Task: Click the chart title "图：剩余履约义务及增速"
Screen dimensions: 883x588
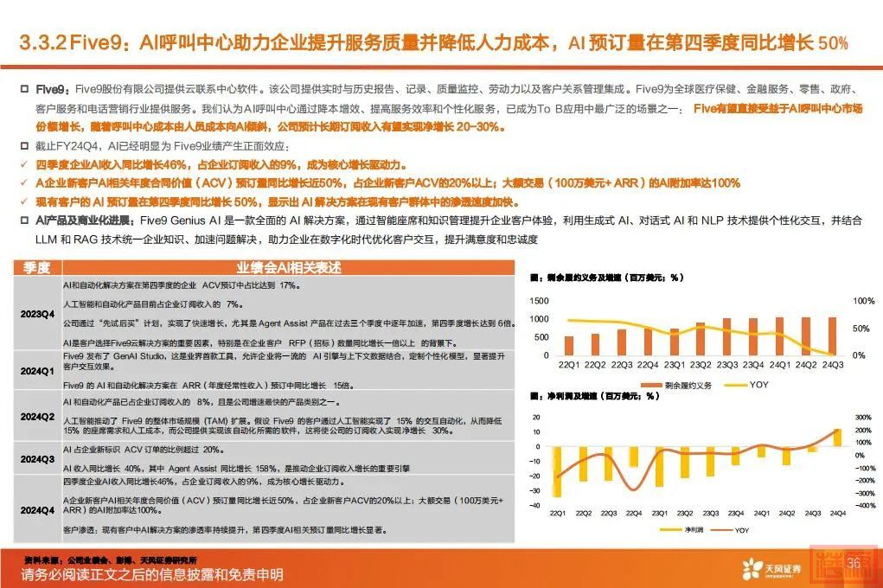Action: click(x=607, y=278)
